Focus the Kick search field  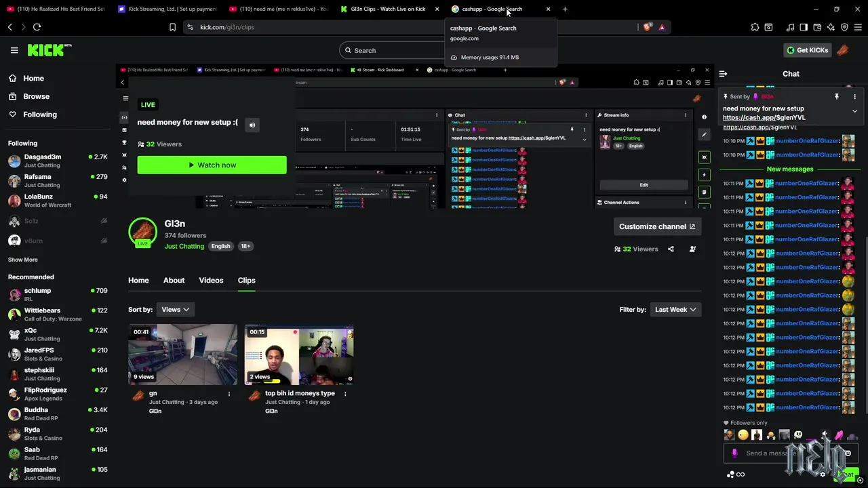tap(392, 50)
